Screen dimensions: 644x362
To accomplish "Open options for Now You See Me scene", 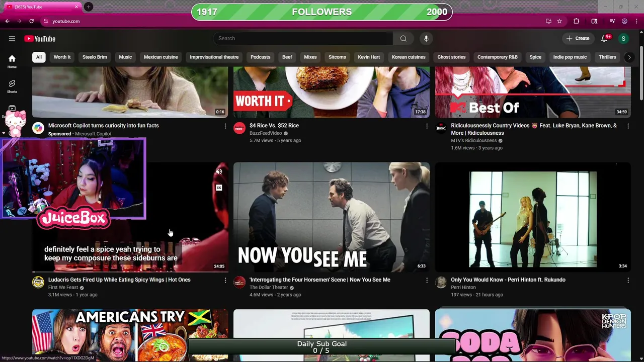I will coord(427,280).
